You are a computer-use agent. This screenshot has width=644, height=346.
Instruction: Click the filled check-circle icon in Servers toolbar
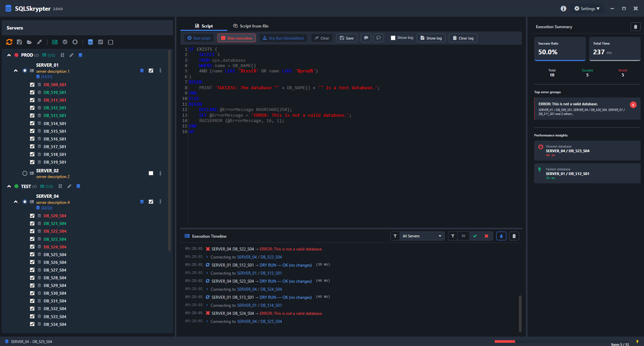coord(65,42)
